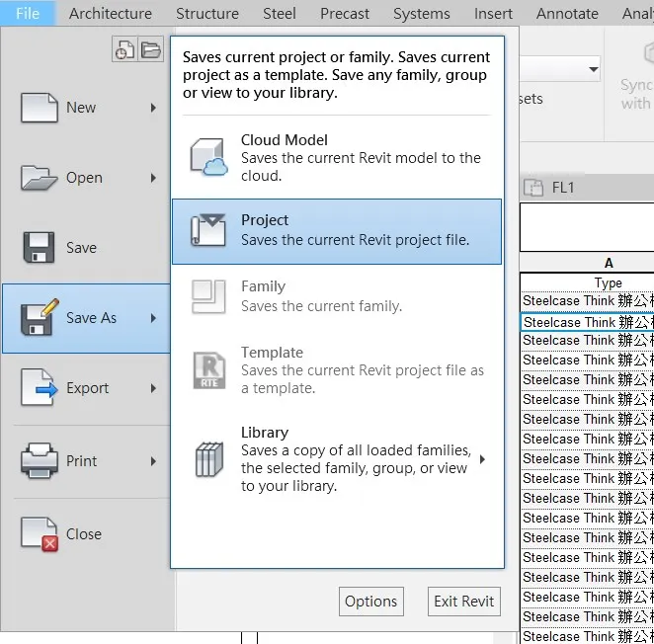
Task: Expand the Print submenu arrow
Action: click(x=153, y=461)
